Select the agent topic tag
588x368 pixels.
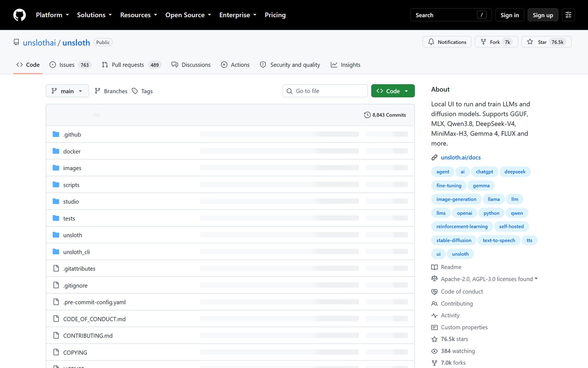tap(443, 172)
